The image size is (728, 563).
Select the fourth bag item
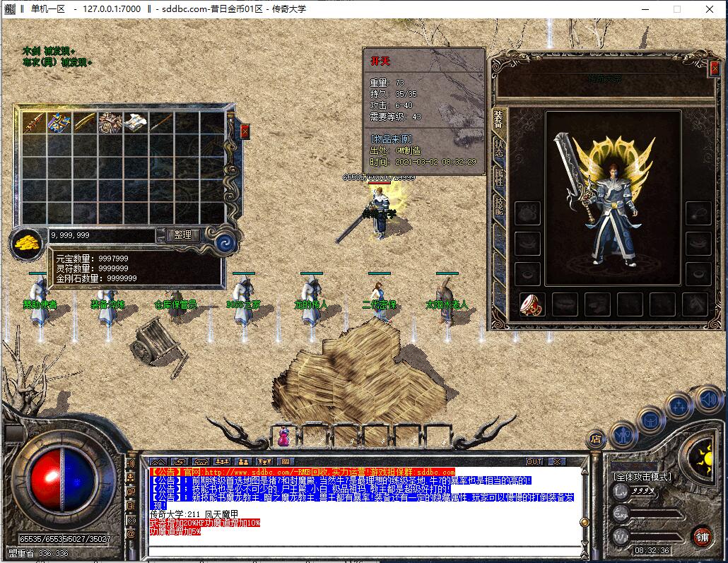click(110, 122)
